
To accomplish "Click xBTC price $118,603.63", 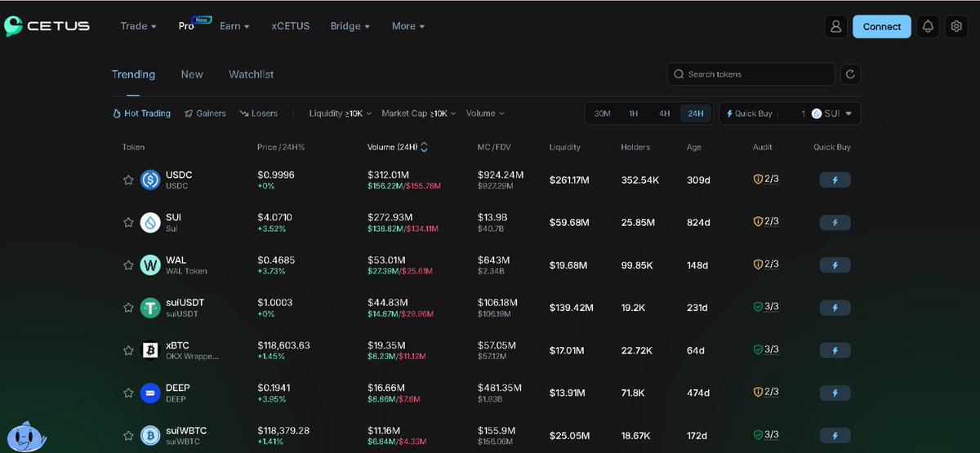I will [283, 345].
